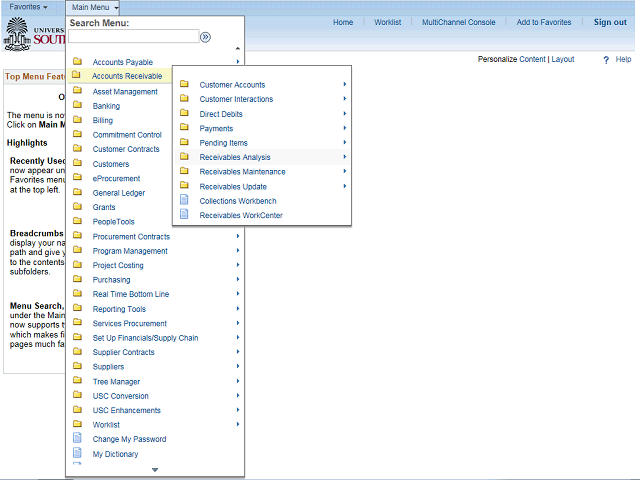The image size is (640, 480).
Task: Click the search menu go button icon
Action: pos(205,37)
